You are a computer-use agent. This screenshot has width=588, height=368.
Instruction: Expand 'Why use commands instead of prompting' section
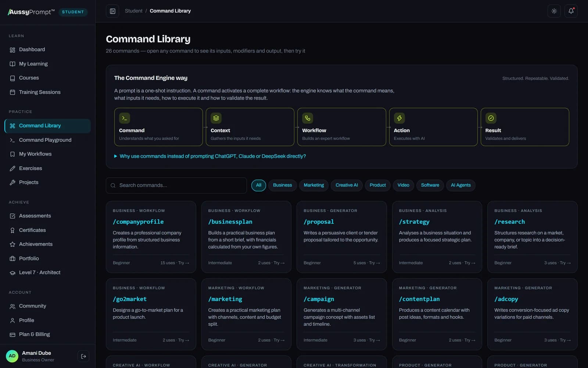pos(210,156)
